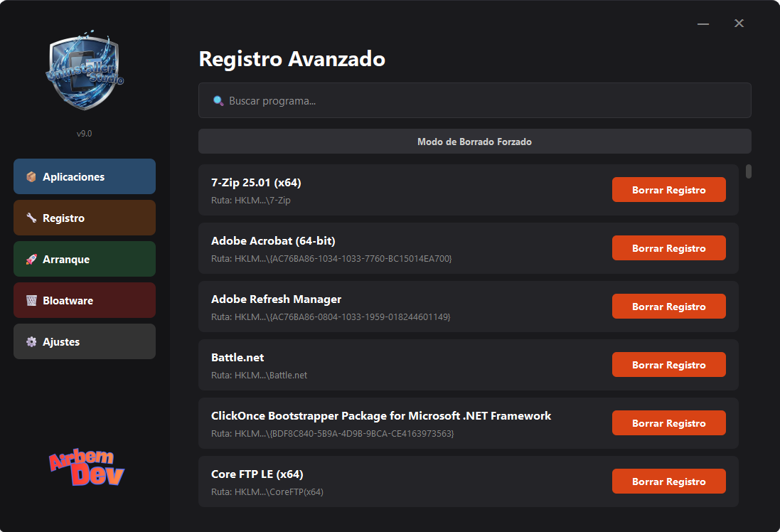Click the path 'Ruta: HKLM...\Battle.net'
The height and width of the screenshot is (532, 780).
(260, 376)
